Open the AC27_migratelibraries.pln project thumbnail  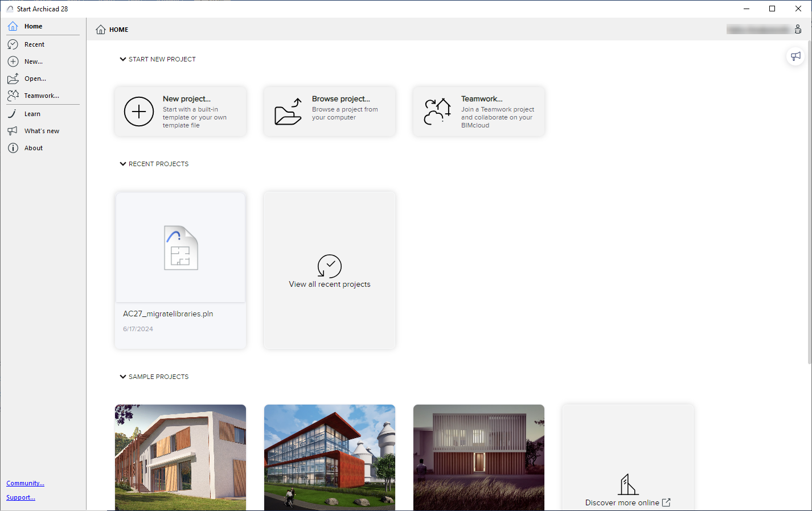181,248
